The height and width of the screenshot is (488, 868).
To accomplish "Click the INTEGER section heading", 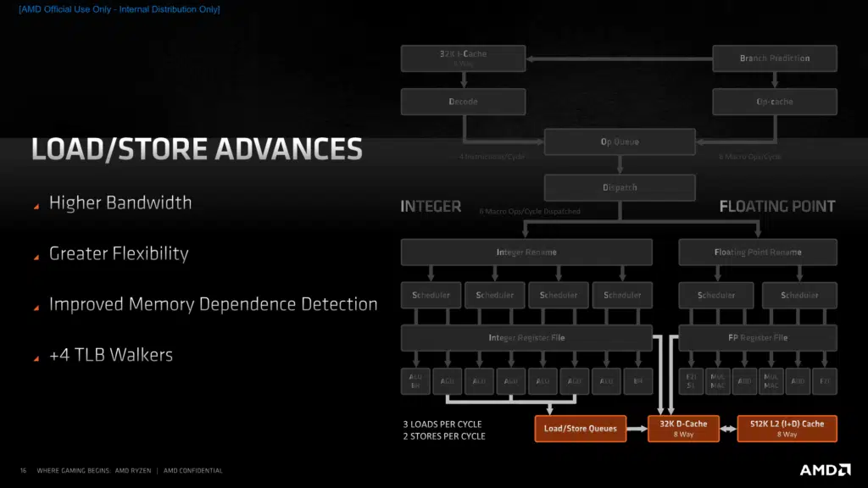I will point(431,207).
